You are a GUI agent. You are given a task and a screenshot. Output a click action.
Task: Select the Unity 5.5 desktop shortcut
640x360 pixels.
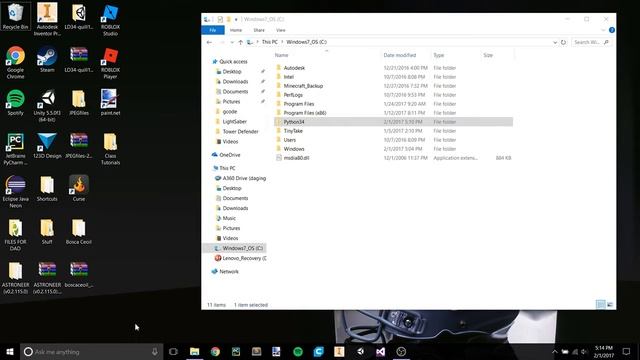(x=47, y=106)
